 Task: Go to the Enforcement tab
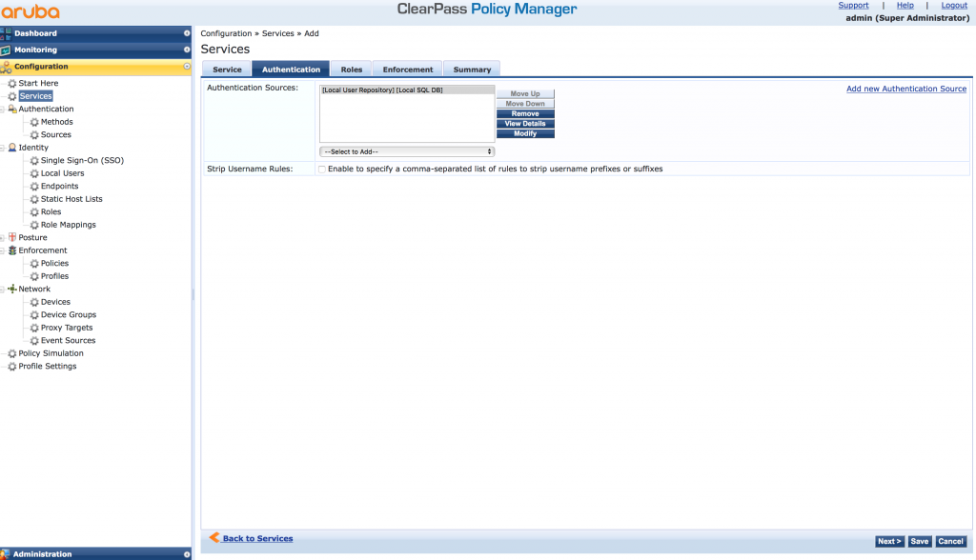(x=408, y=70)
